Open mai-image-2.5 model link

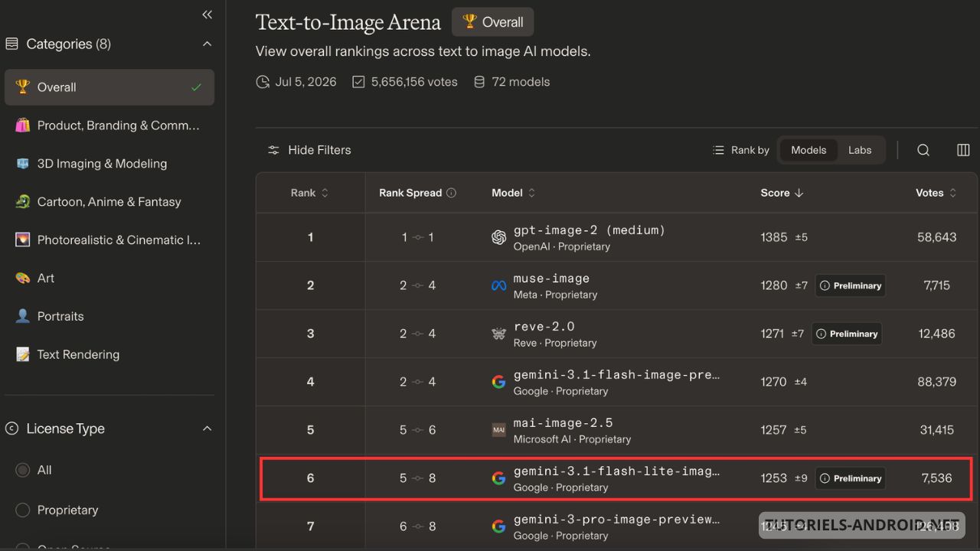563,422
